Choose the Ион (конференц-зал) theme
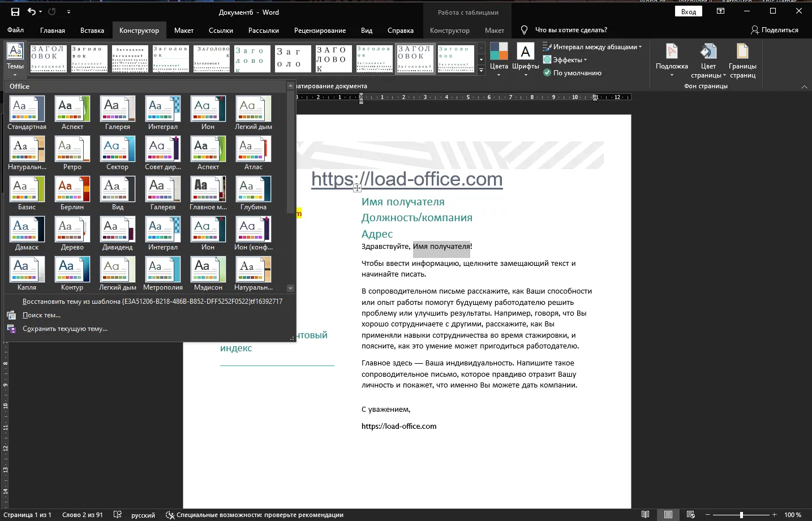812x521 pixels. (254, 233)
